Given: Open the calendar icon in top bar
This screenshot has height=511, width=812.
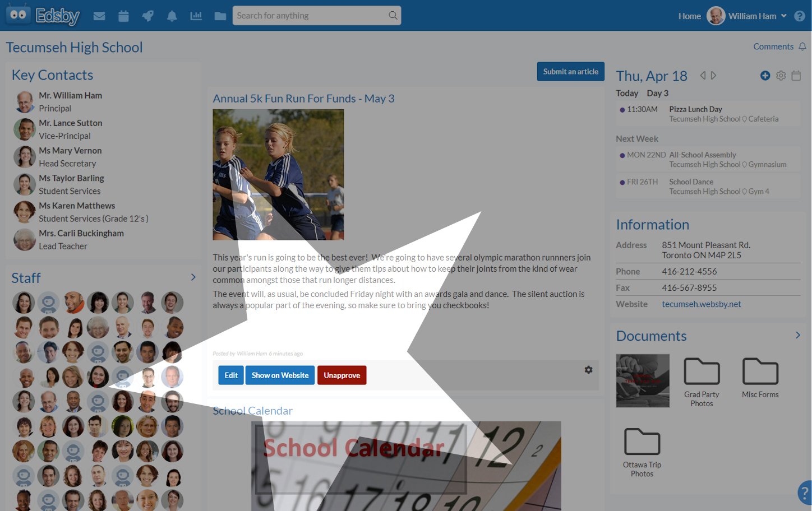Looking at the screenshot, I should point(123,16).
